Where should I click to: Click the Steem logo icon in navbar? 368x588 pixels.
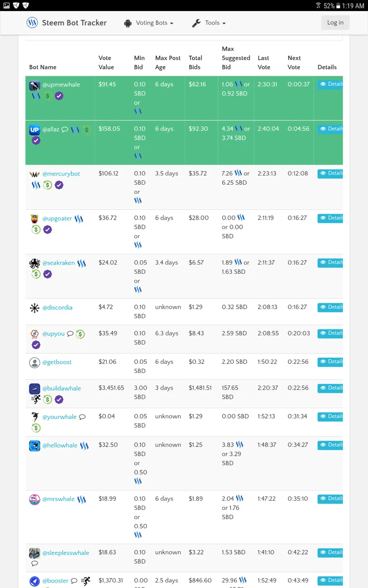pos(32,23)
